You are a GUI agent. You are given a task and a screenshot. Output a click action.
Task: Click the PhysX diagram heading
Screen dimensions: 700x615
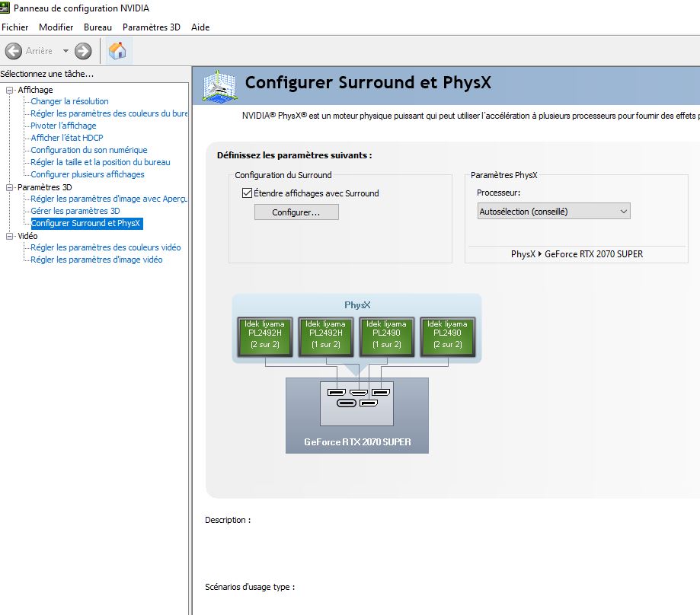coord(357,305)
